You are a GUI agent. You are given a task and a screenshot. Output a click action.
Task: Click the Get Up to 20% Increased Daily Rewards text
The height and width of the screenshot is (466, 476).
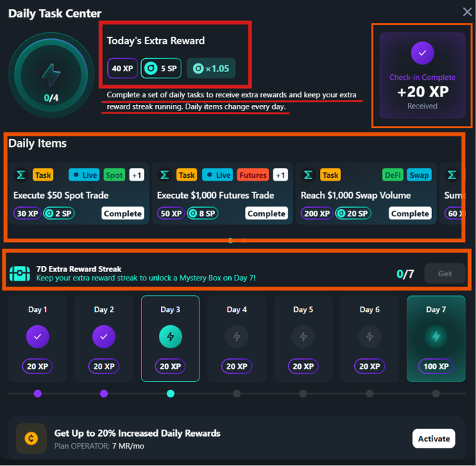[x=137, y=433]
